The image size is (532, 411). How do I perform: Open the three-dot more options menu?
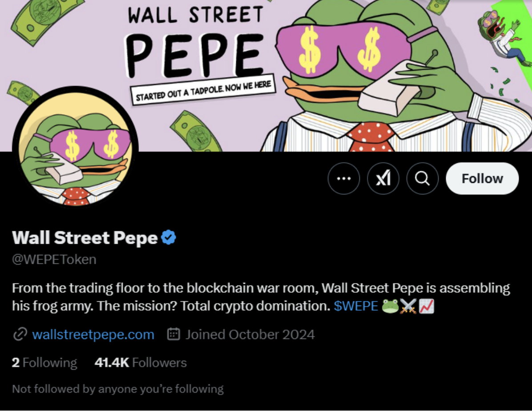click(343, 178)
